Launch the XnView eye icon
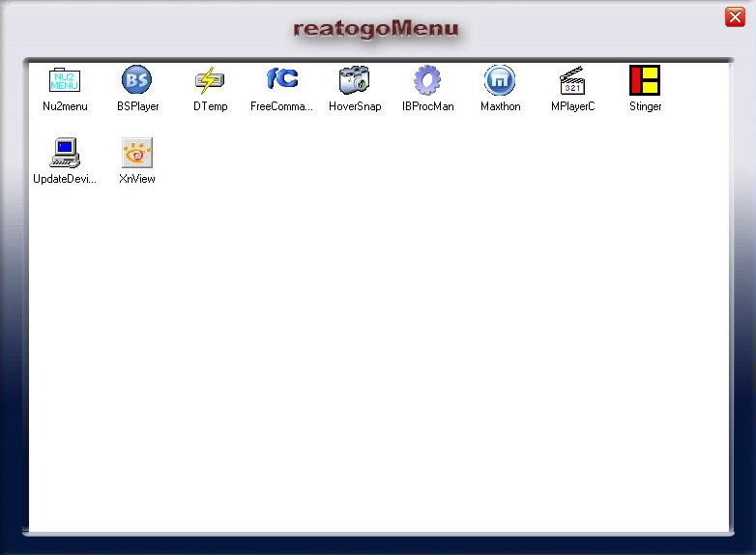The image size is (756, 555). tap(137, 153)
